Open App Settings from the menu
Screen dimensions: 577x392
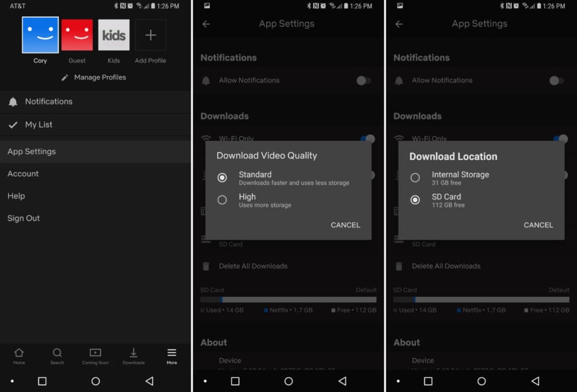coord(95,151)
